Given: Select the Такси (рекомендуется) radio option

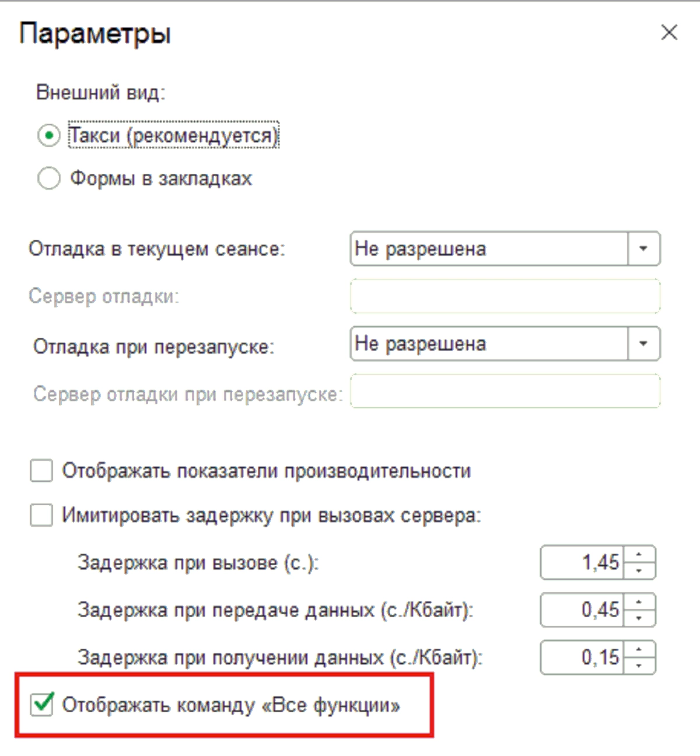Looking at the screenshot, I should tap(49, 136).
